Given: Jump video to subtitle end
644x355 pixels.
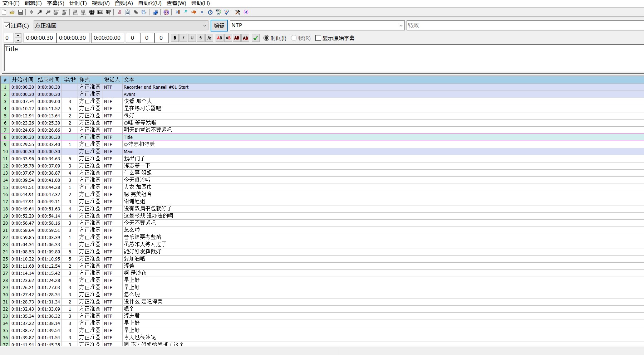Looking at the screenshot, I should click(x=64, y=12).
